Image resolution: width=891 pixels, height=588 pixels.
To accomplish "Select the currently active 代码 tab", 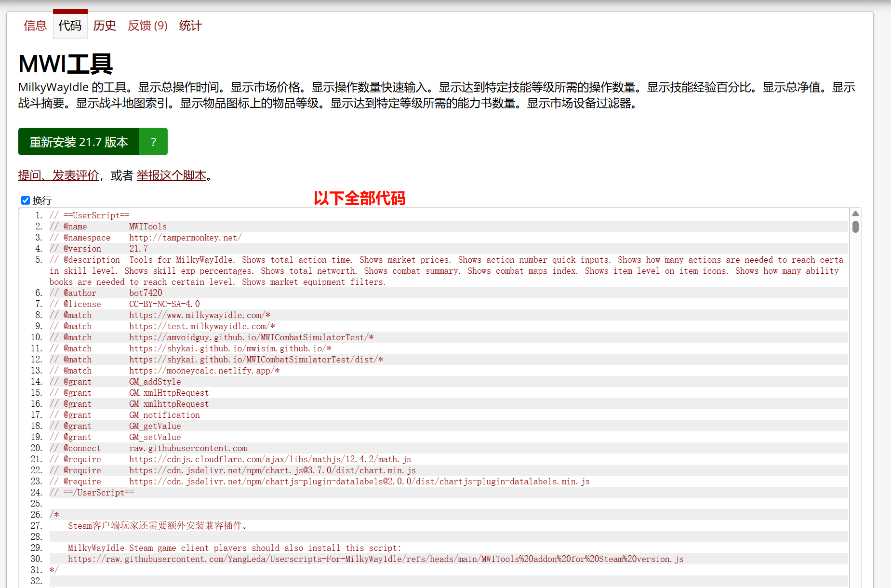I will point(70,26).
